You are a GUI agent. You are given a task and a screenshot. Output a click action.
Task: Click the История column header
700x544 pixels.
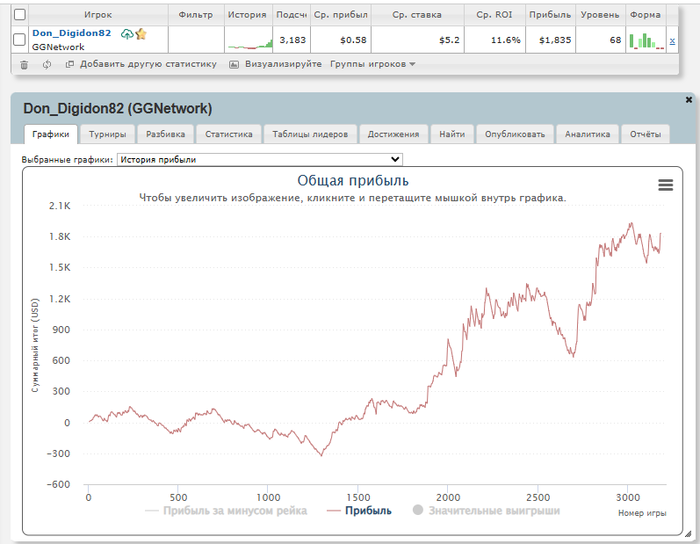247,15
